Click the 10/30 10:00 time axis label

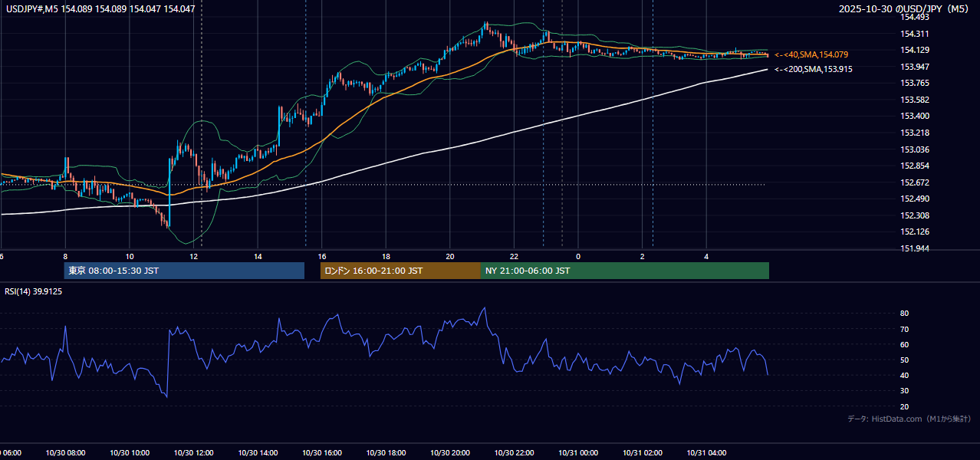click(x=130, y=453)
